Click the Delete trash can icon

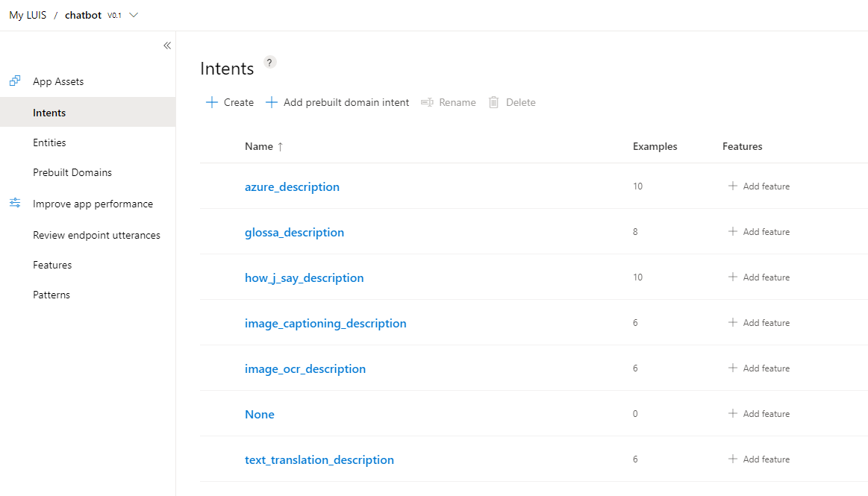point(493,102)
